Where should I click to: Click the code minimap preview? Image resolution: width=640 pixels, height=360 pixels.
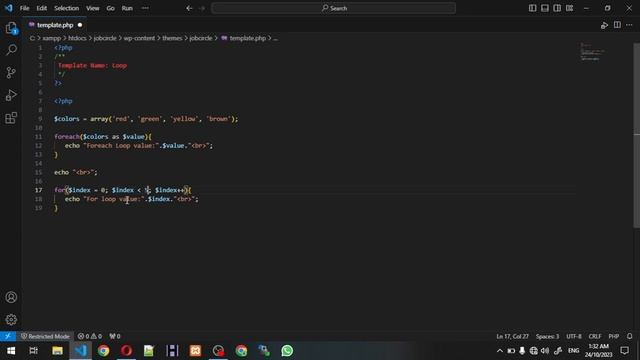click(593, 52)
